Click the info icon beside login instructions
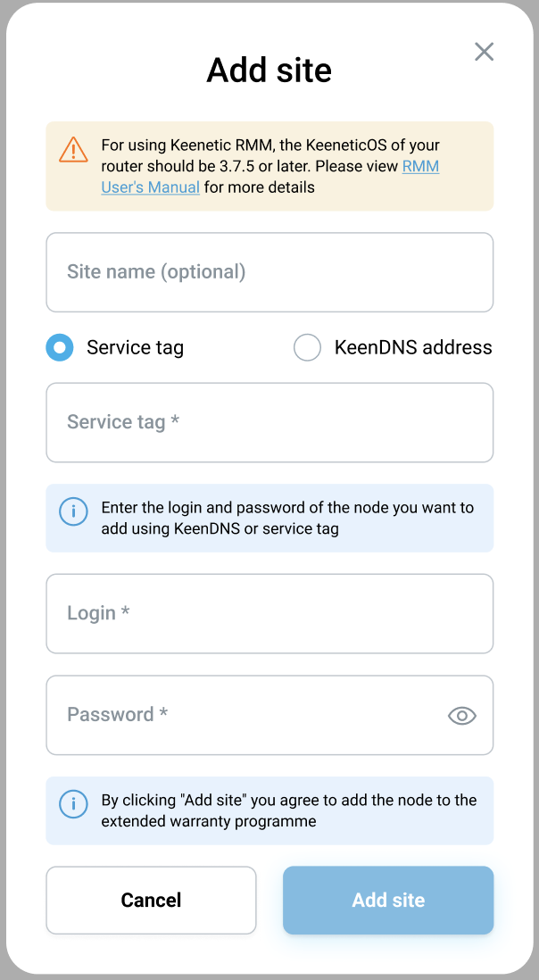 tap(73, 511)
